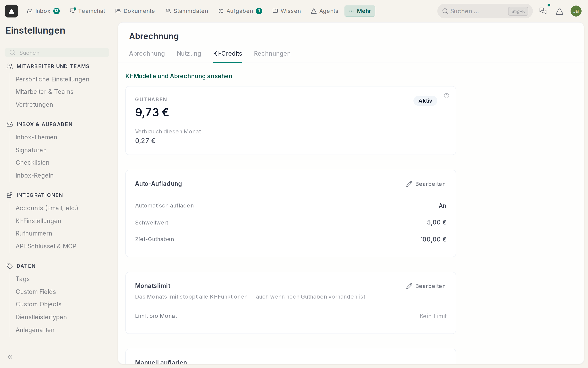Click the Guthaben amount 9,73 €
The height and width of the screenshot is (368, 588).
click(152, 112)
